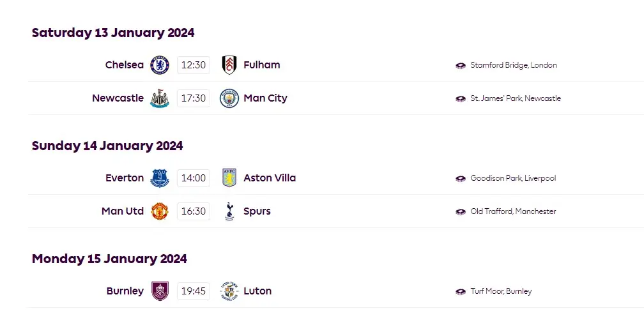Select the Man Utd badge

point(159,211)
